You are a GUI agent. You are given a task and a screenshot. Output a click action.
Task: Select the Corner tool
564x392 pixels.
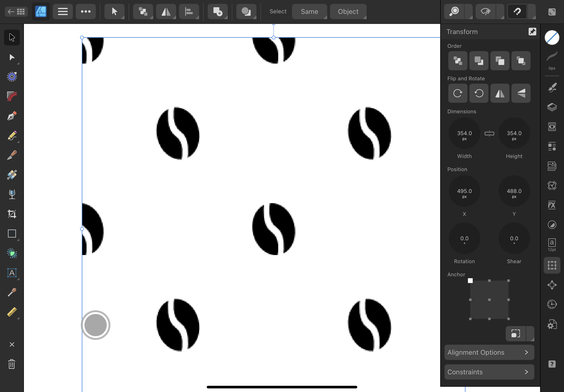[x=12, y=96]
